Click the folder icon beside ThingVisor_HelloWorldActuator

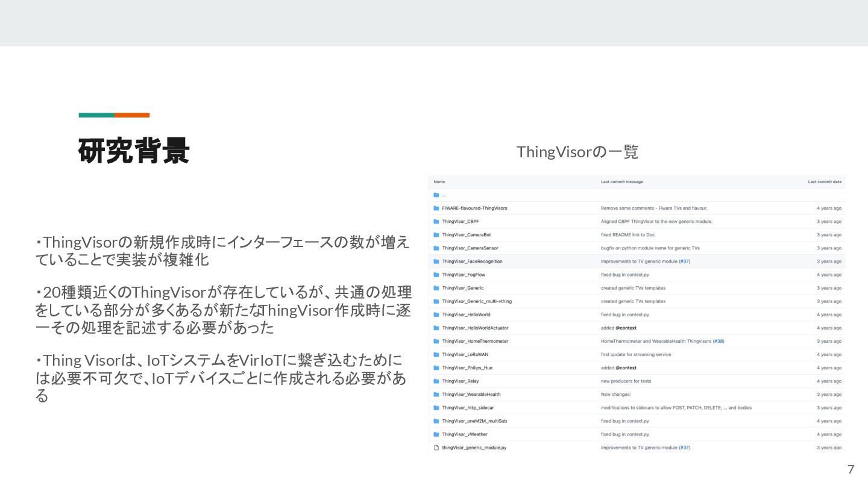click(436, 327)
